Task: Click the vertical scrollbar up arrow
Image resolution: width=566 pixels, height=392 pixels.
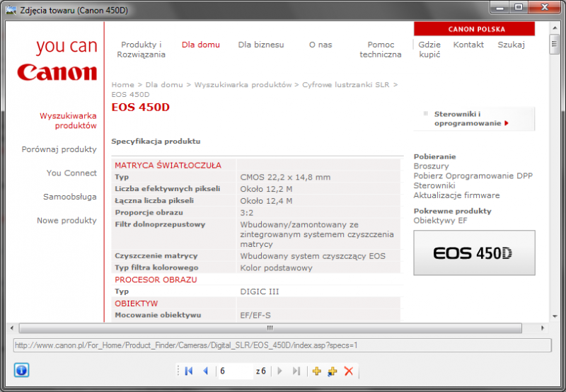Action: tap(555, 28)
